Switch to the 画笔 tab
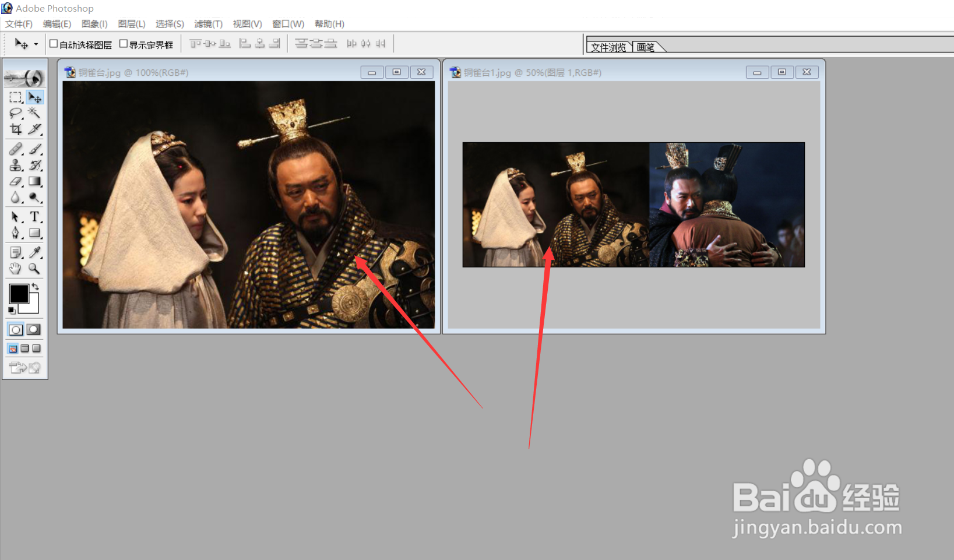 (x=646, y=47)
